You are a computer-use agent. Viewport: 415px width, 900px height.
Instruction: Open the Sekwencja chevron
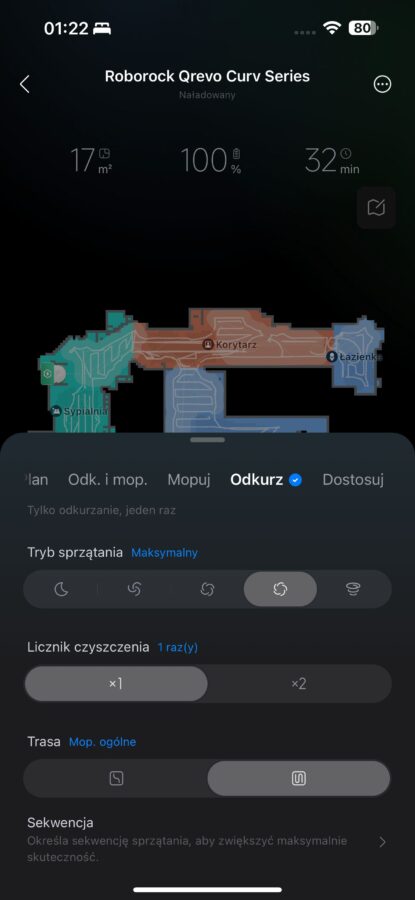pyautogui.click(x=382, y=842)
